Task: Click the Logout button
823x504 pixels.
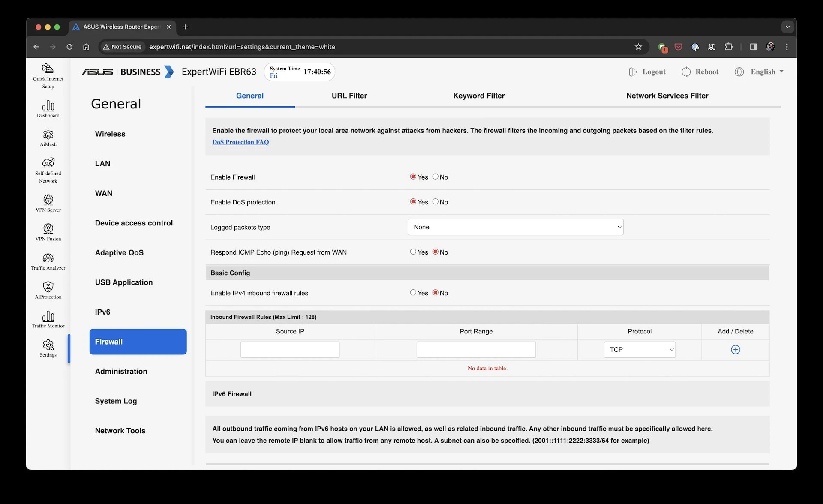Action: tap(647, 72)
